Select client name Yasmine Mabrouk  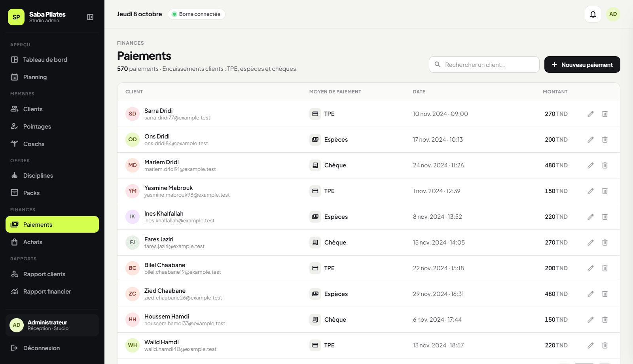(169, 188)
